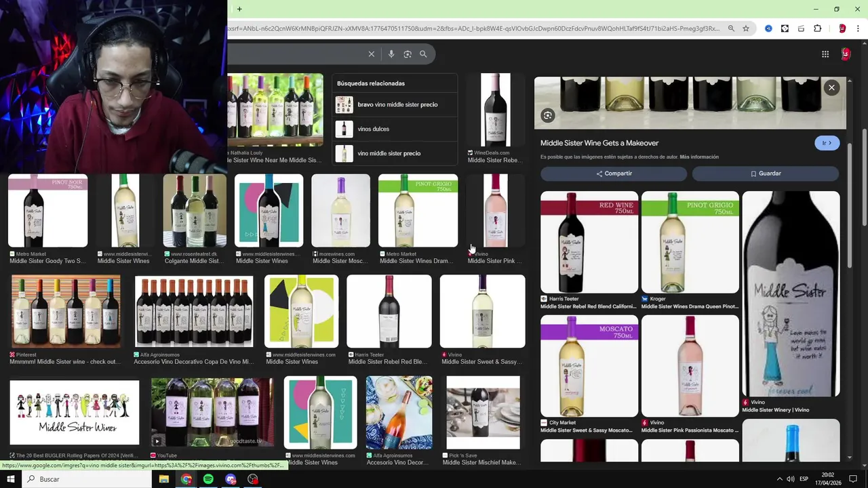Open Chrome three-dot menu

(859, 28)
